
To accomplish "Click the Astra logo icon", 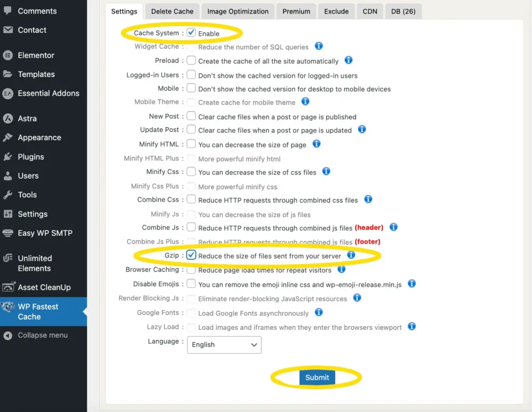I will 7,118.
